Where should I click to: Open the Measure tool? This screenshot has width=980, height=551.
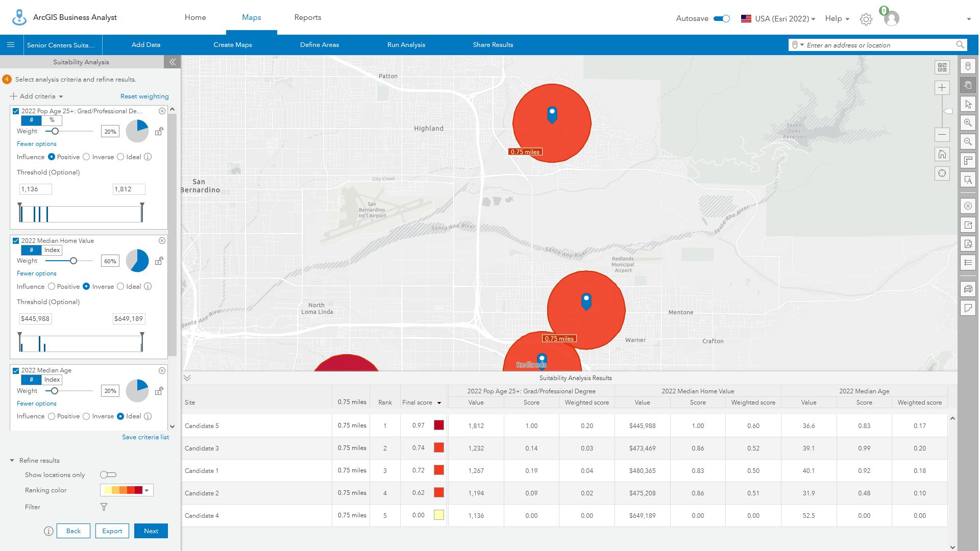point(968,161)
